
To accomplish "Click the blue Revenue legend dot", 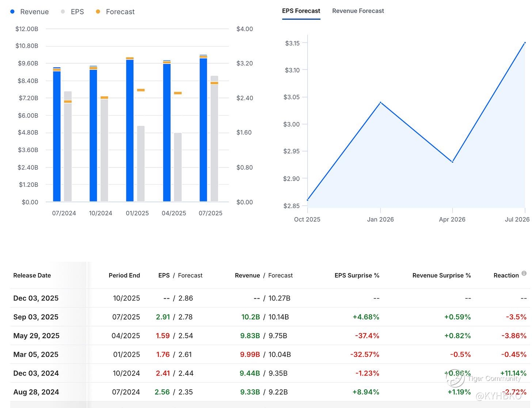I will [12, 12].
